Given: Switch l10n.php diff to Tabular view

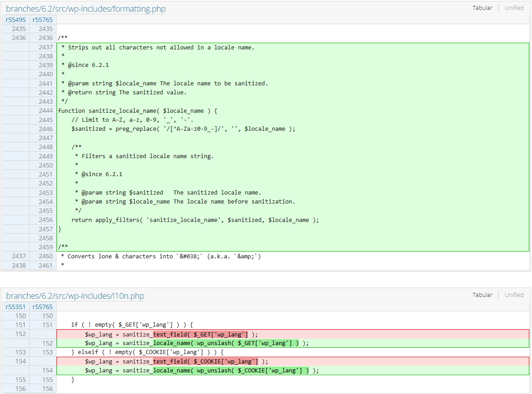Looking at the screenshot, I should coord(482,295).
